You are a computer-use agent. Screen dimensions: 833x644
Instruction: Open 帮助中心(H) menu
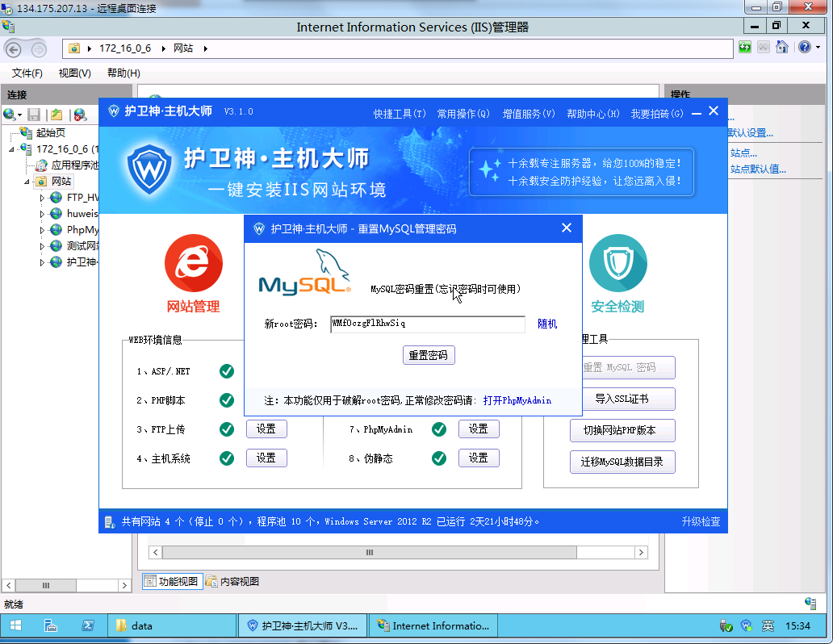point(593,114)
